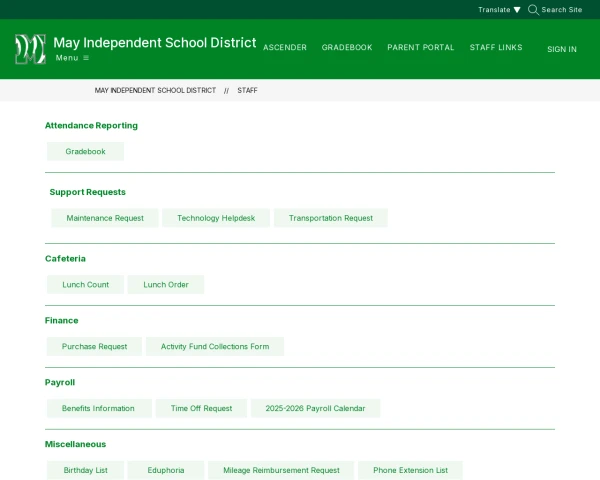Click the Search Site magnifier icon
This screenshot has height=480, width=600.
point(533,9)
